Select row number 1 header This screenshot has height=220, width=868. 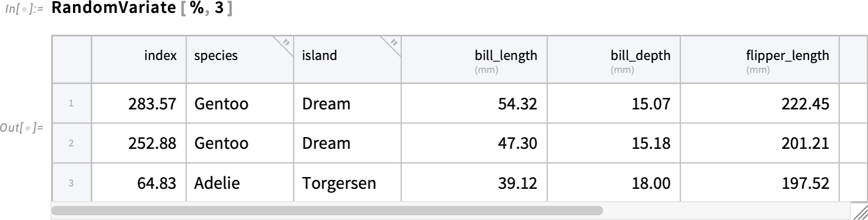pos(71,105)
